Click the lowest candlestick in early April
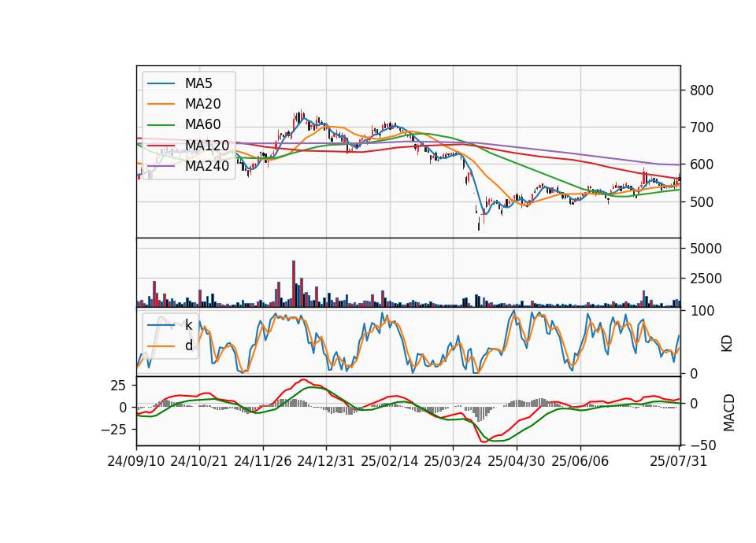 [x=479, y=223]
